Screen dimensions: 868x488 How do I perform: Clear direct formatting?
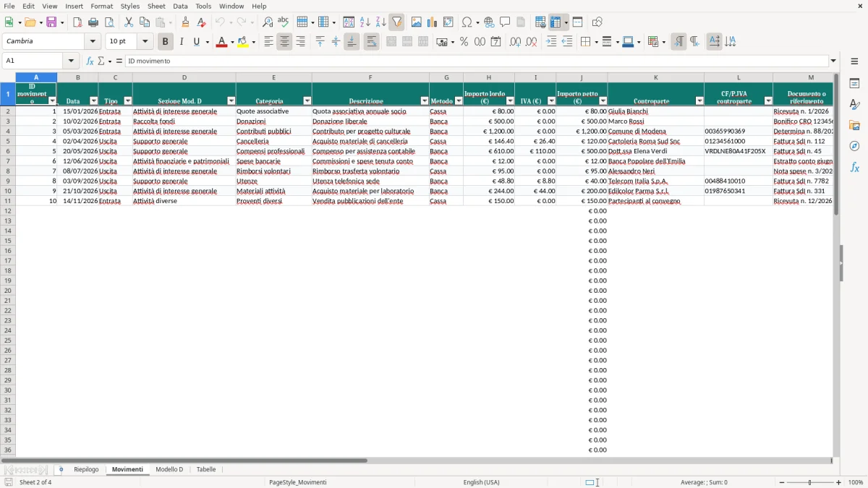coord(202,22)
